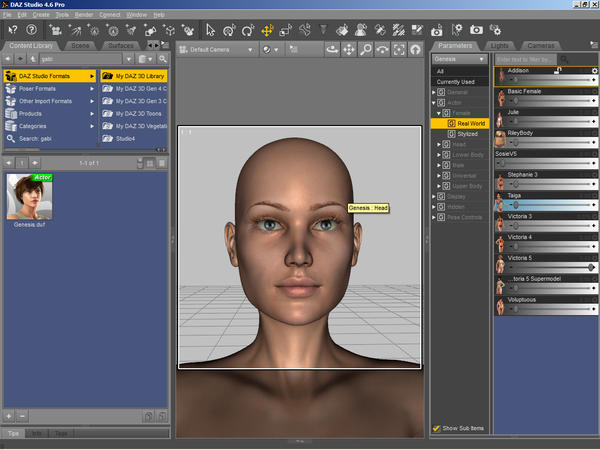This screenshot has height=450, width=600.
Task: Click the Create New Spotlight icon
Action: (75, 30)
